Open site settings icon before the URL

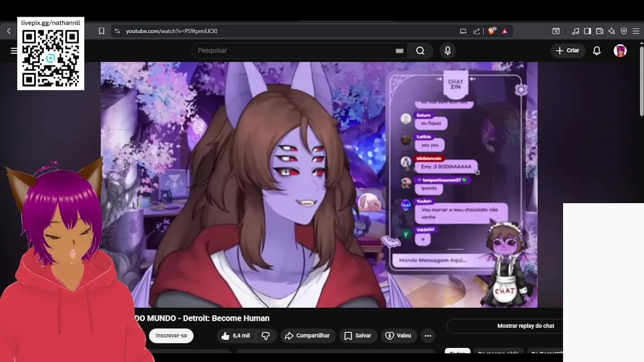pyautogui.click(x=117, y=31)
